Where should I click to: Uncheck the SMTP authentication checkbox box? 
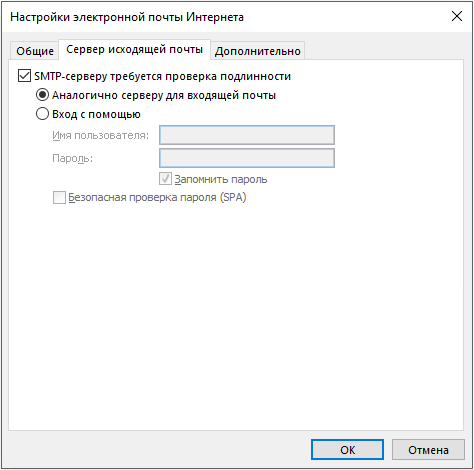pyautogui.click(x=24, y=76)
